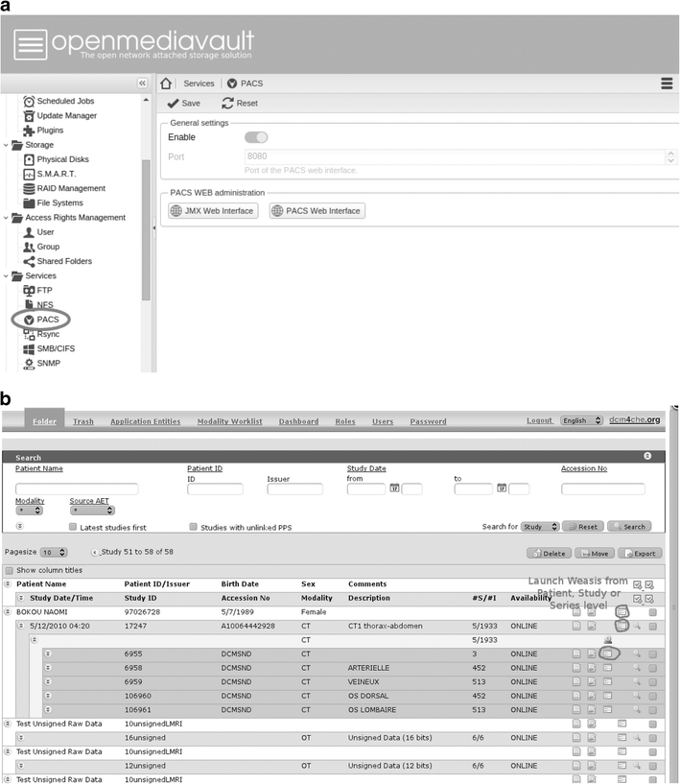The height and width of the screenshot is (784, 680).
Task: Collapse the OMV sidebar with double-chevron
Action: click(142, 83)
